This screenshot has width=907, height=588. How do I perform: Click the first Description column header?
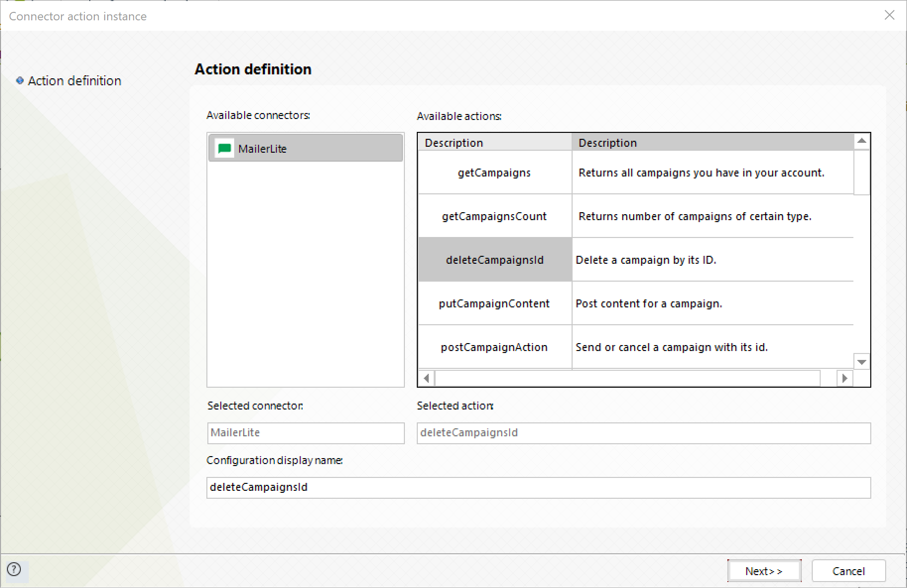point(495,142)
